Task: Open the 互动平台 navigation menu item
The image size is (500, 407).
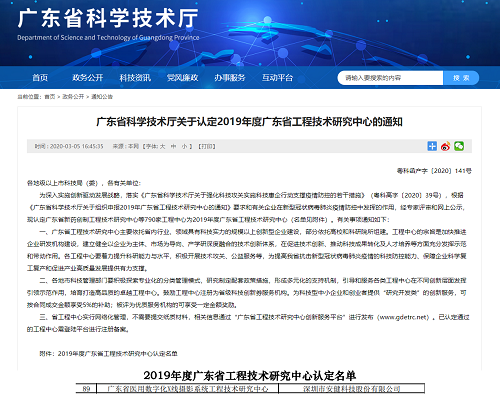Action: (x=277, y=78)
